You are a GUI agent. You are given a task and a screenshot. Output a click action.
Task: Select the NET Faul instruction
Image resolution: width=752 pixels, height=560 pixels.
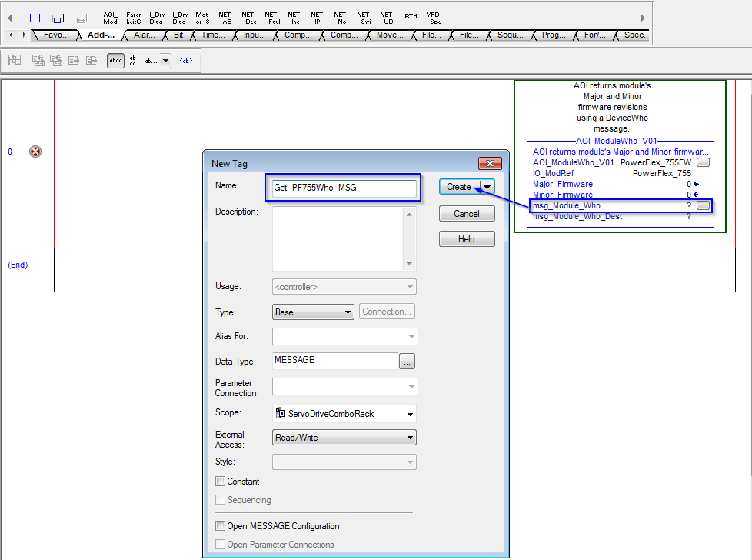point(271,16)
